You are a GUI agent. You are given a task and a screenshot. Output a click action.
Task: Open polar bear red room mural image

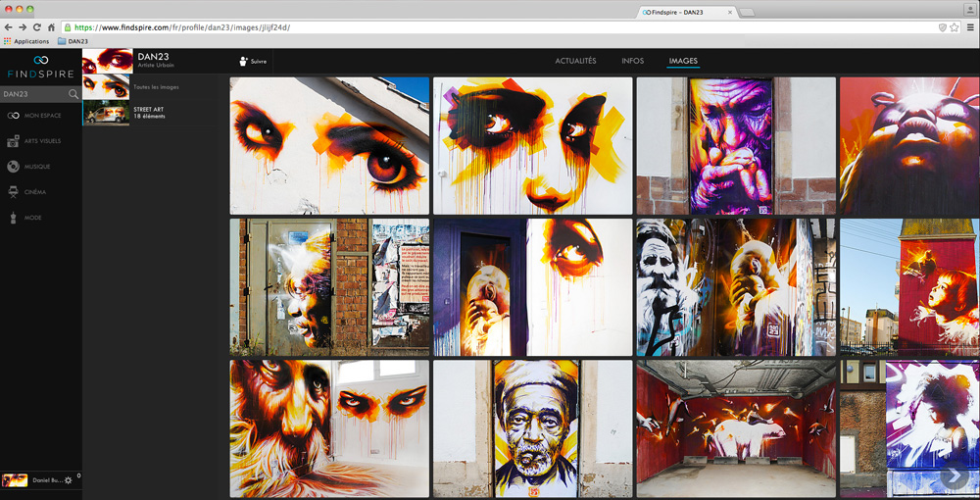tap(736, 428)
